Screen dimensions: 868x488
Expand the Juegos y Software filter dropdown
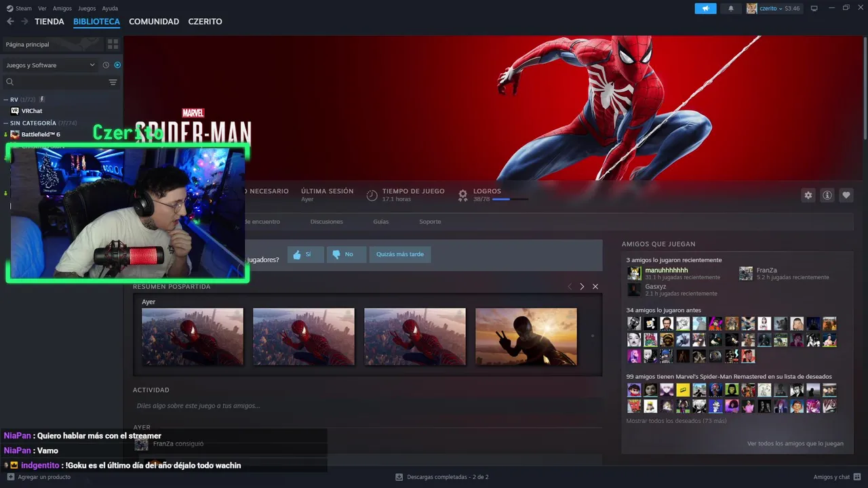[x=51, y=65]
